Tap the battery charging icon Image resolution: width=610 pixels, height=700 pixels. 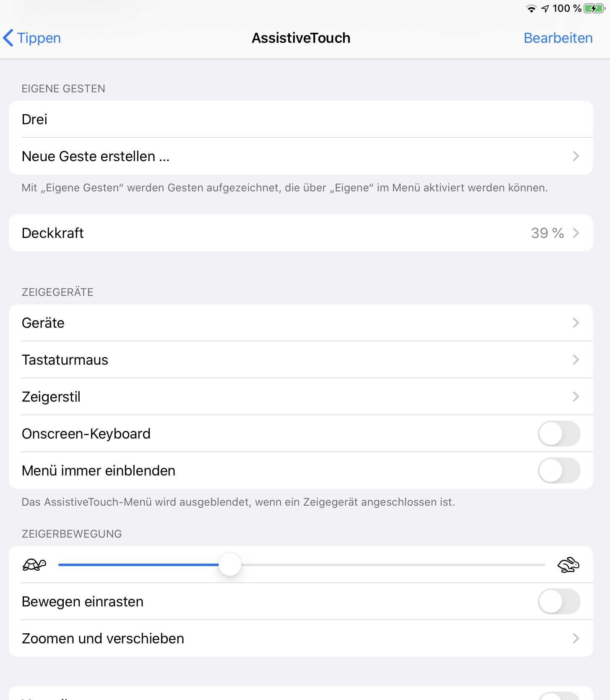point(594,8)
